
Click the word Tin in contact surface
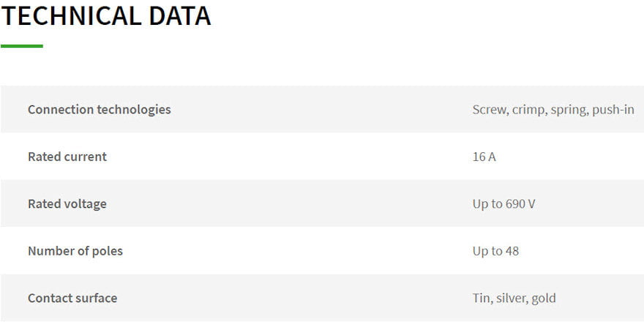482,299
